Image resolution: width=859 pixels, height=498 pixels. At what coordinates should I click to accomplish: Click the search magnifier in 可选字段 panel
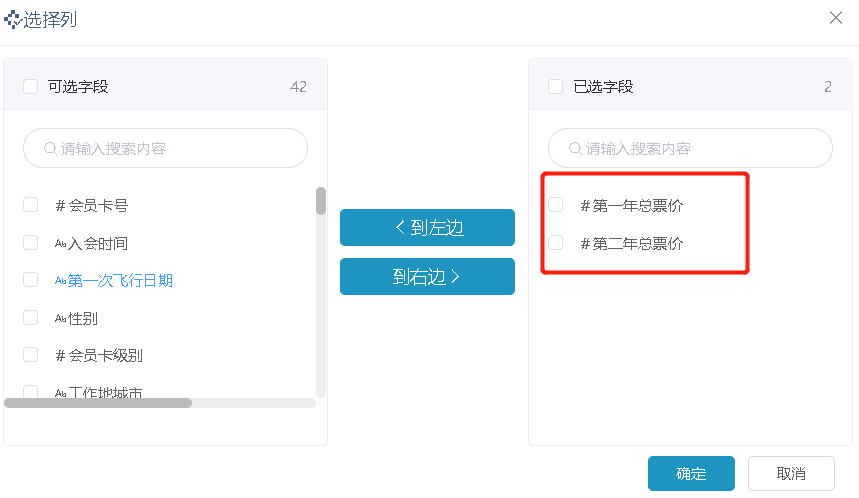pos(50,148)
